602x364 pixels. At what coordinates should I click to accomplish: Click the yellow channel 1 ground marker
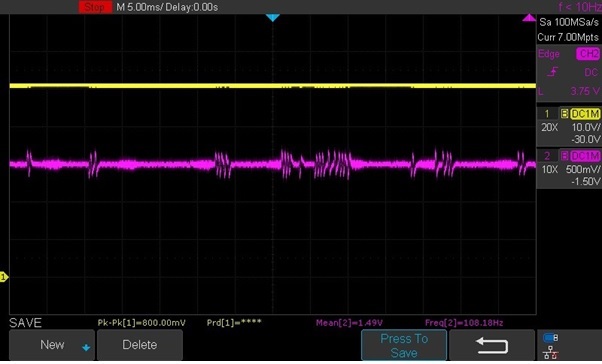[x=4, y=277]
